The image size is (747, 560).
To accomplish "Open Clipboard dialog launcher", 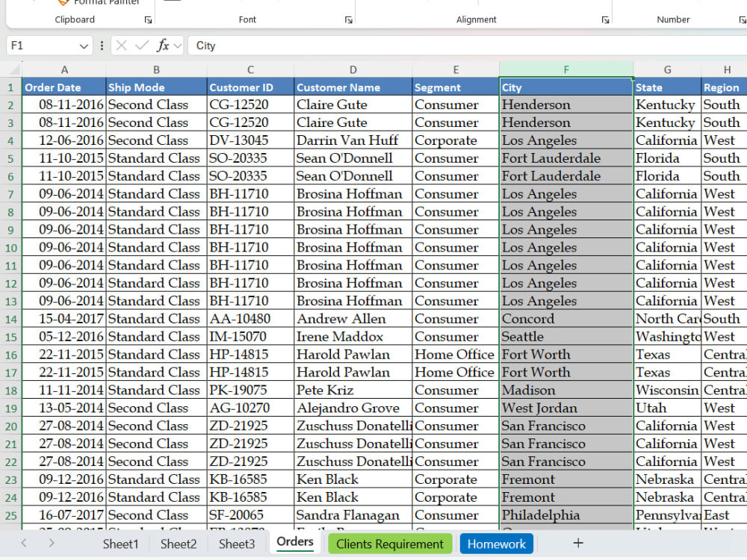I will [148, 20].
